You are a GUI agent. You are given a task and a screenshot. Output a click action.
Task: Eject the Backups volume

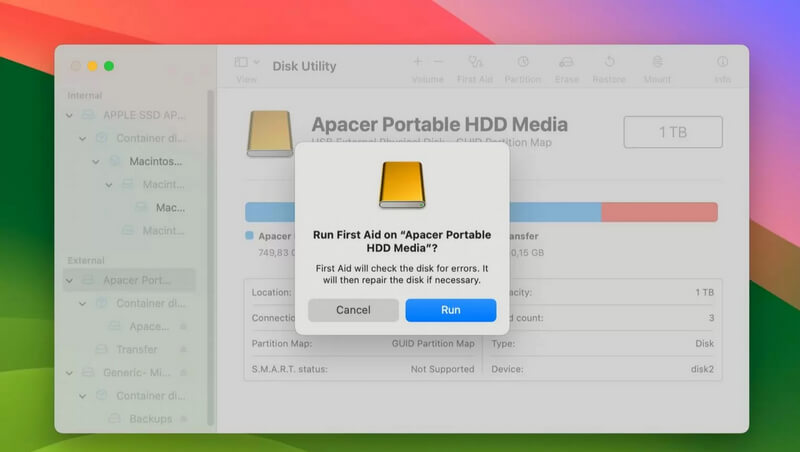[x=183, y=419]
